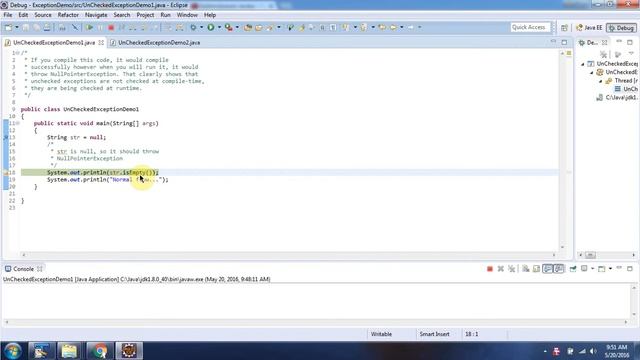Select the Debug perspective button
The image size is (640, 360).
click(x=621, y=28)
